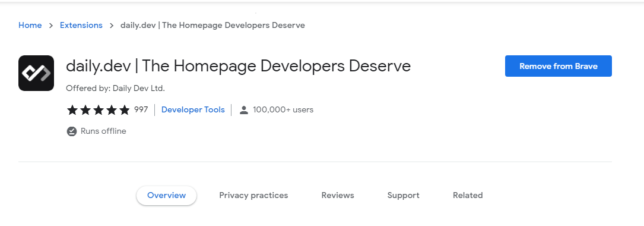Open the Support tab

click(404, 196)
